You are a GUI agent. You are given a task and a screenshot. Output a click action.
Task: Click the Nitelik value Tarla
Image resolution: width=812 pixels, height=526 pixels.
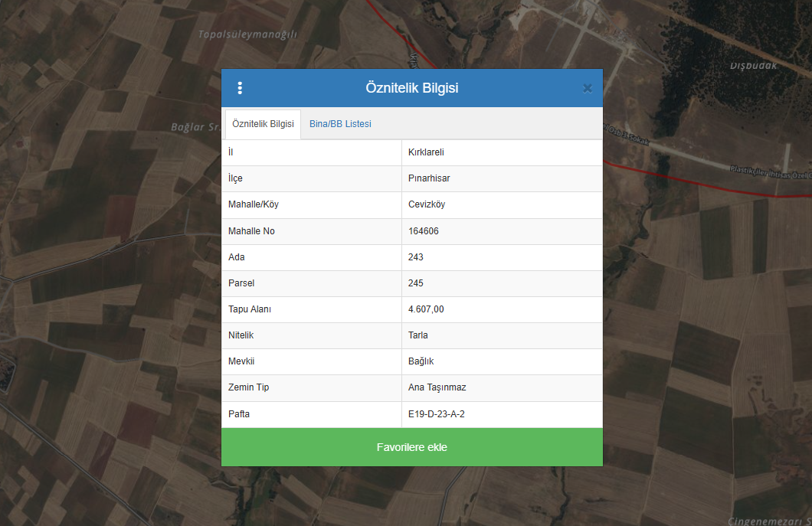click(418, 335)
